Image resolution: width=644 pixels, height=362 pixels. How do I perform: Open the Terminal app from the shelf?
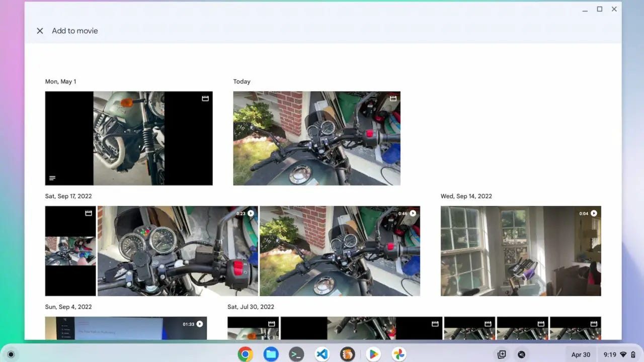click(296, 354)
